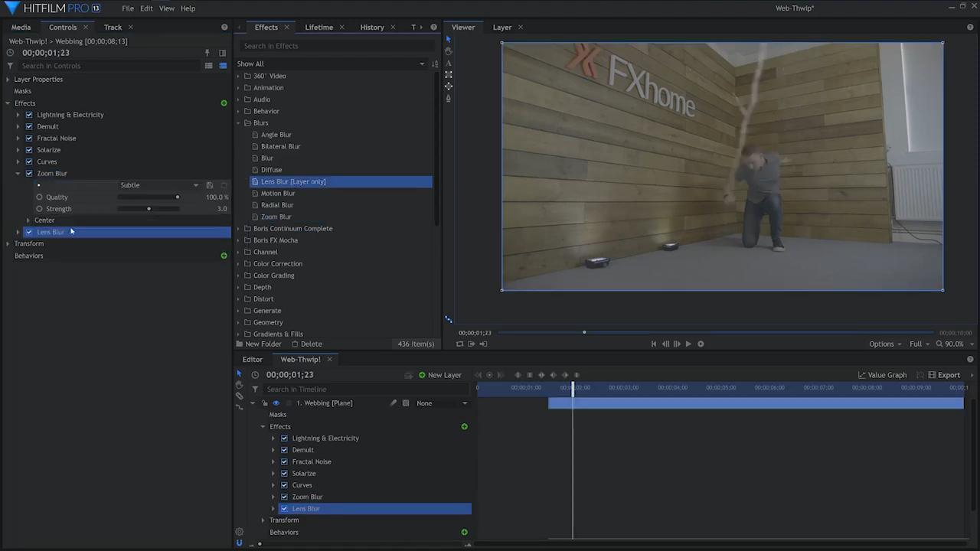Toggle Quality keyframing circle
The height and width of the screenshot is (551, 980).
point(39,197)
